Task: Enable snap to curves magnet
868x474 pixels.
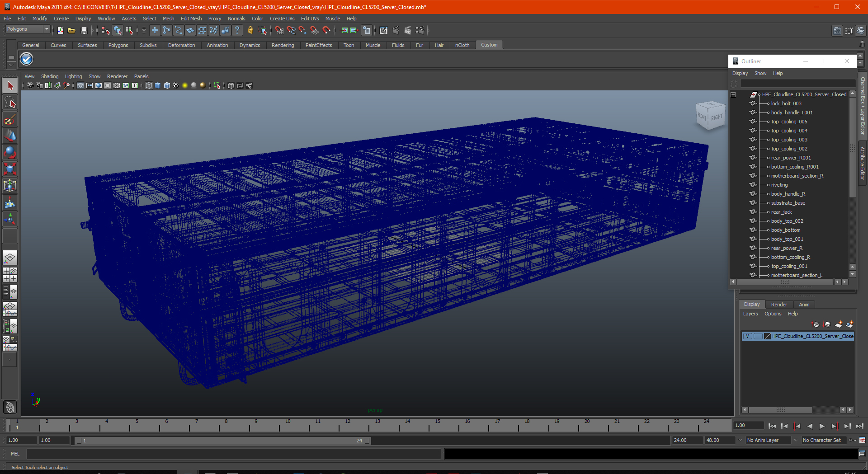Action: (291, 30)
